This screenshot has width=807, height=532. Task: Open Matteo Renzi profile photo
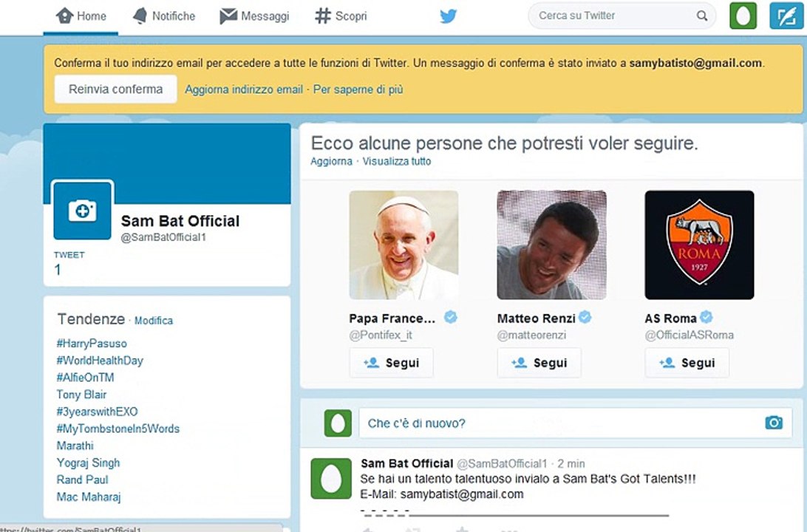(x=552, y=245)
